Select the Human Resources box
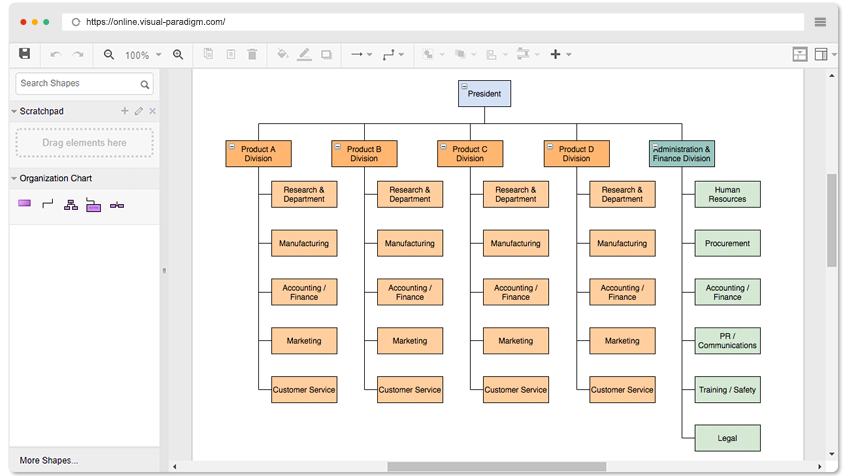The width and height of the screenshot is (848, 476). (727, 194)
